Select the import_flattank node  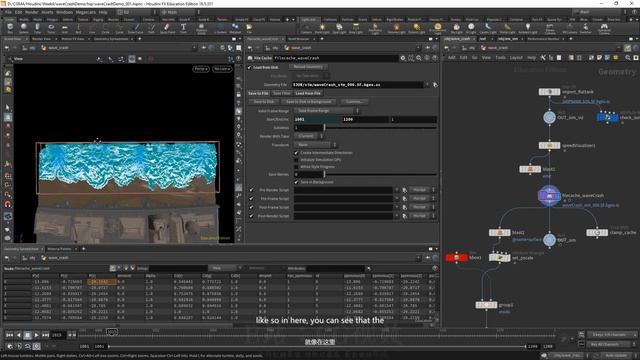pyautogui.click(x=549, y=92)
